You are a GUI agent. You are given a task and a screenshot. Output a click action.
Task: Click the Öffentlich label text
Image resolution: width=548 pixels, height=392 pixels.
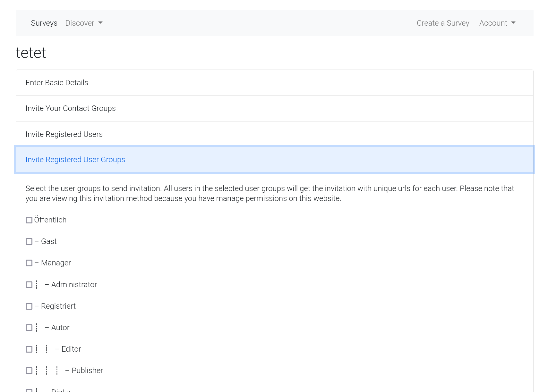point(50,220)
